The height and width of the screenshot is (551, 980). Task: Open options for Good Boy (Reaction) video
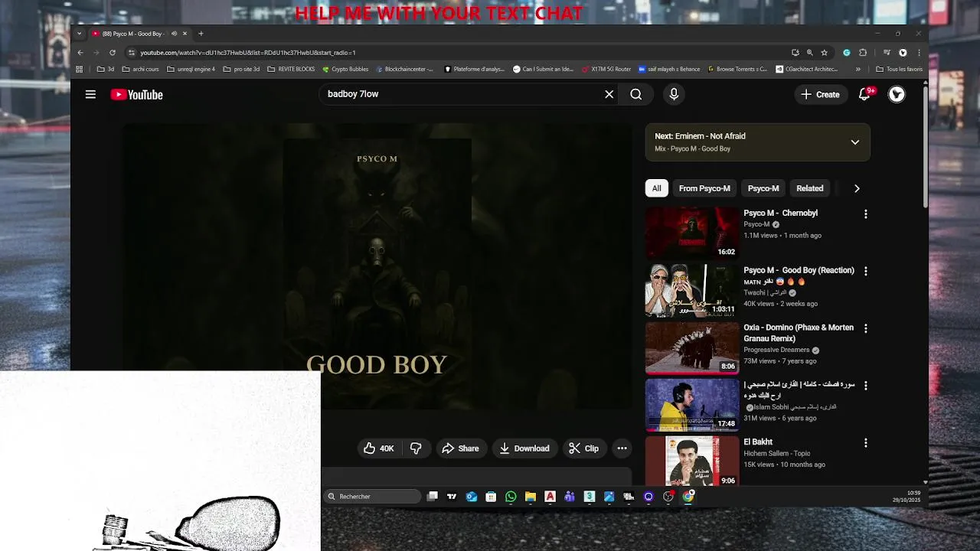(866, 271)
